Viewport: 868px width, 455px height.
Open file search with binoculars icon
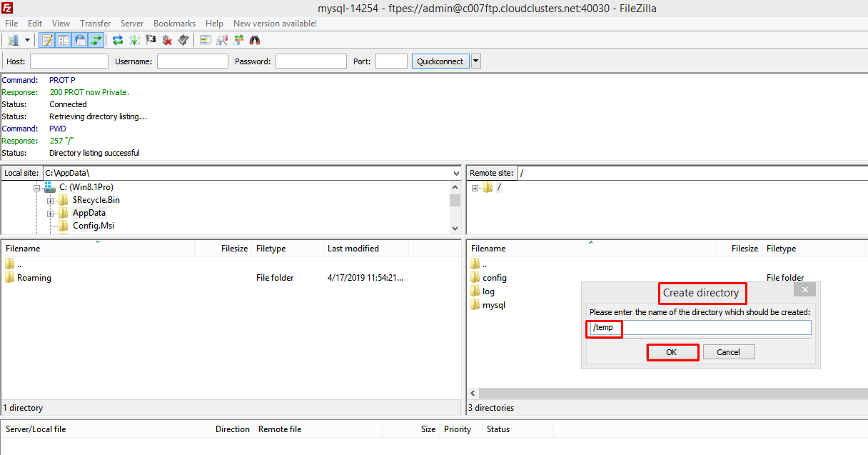click(x=255, y=40)
